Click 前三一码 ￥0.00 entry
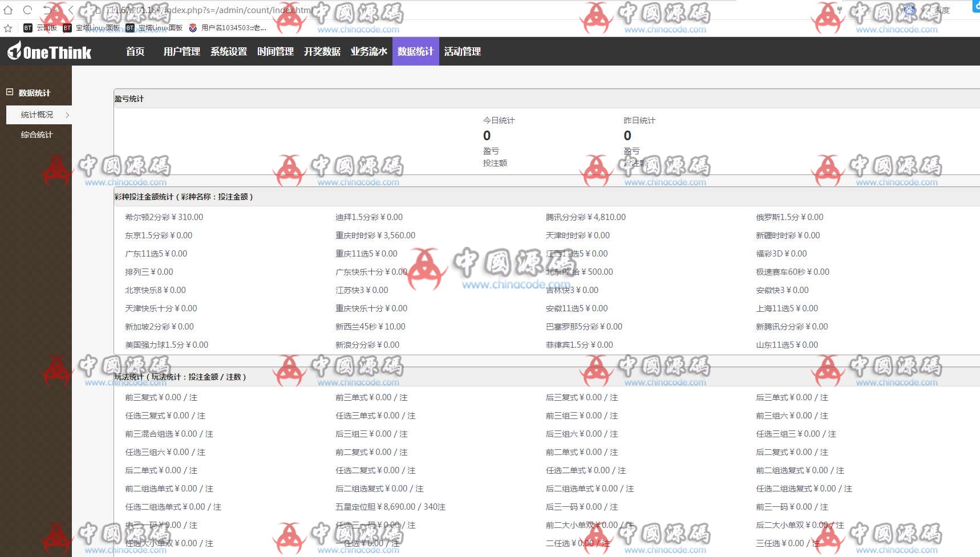The image size is (980, 557). coord(792,507)
